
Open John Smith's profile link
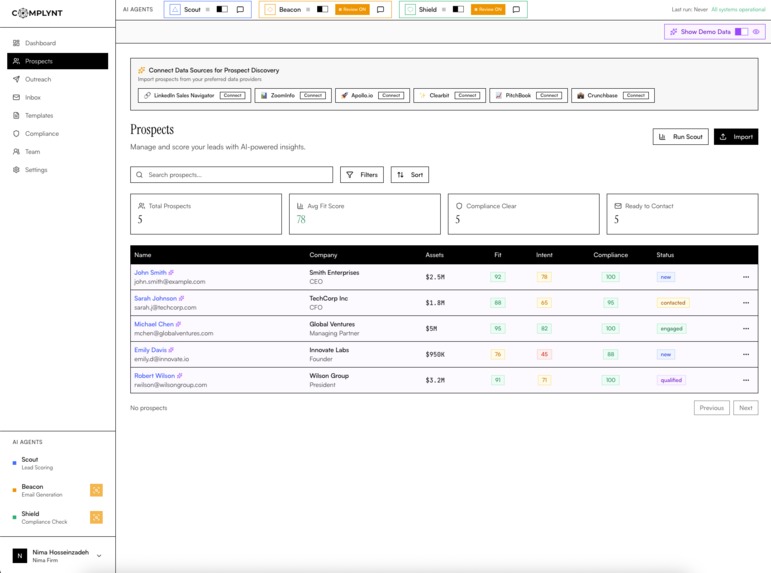(x=150, y=272)
